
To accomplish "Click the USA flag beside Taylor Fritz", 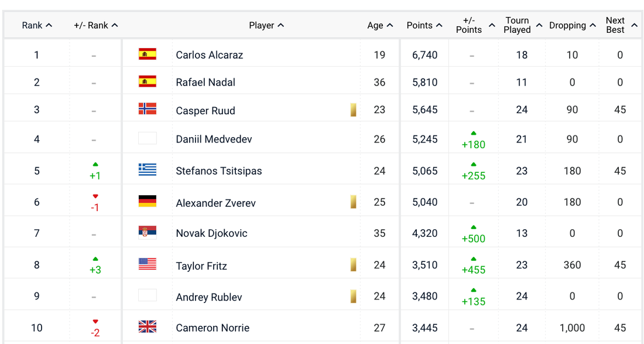I will point(148,264).
